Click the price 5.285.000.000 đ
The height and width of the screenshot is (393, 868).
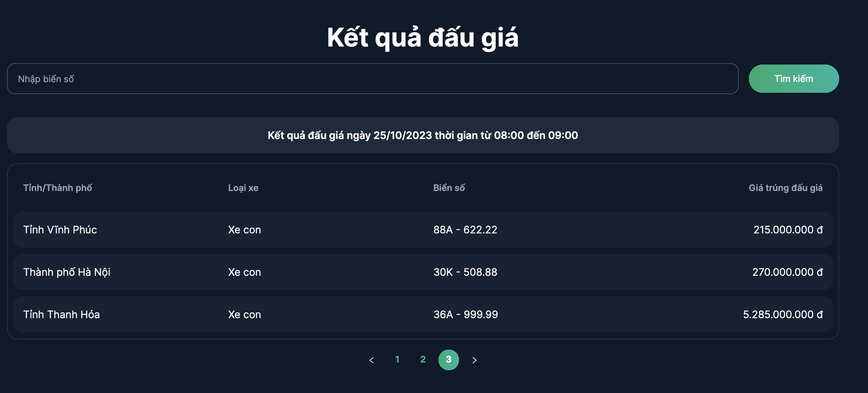(x=783, y=314)
